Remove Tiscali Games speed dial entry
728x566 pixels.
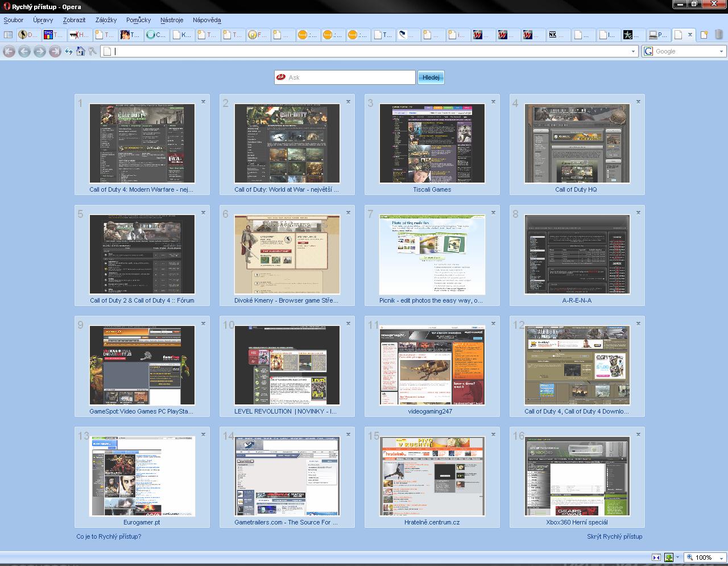coord(493,102)
